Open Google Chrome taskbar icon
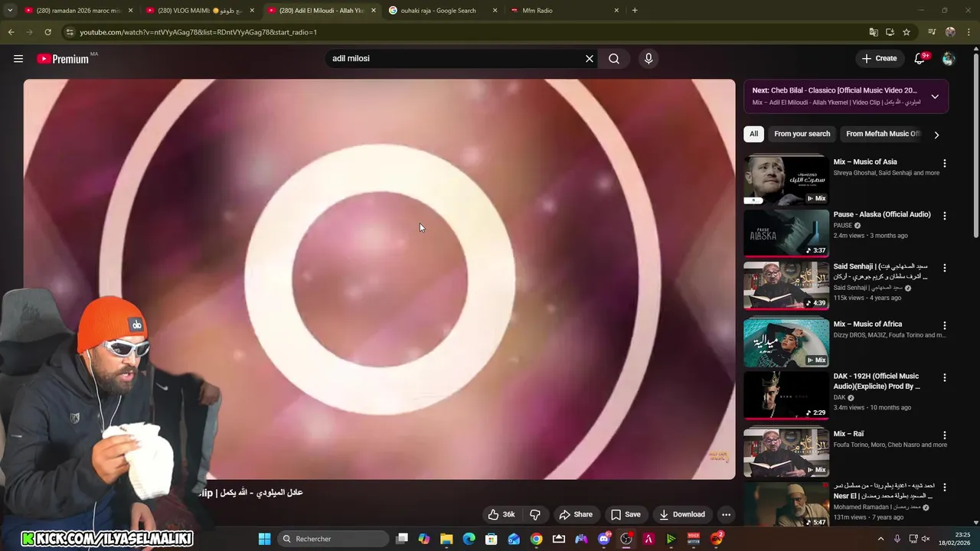 [x=537, y=539]
